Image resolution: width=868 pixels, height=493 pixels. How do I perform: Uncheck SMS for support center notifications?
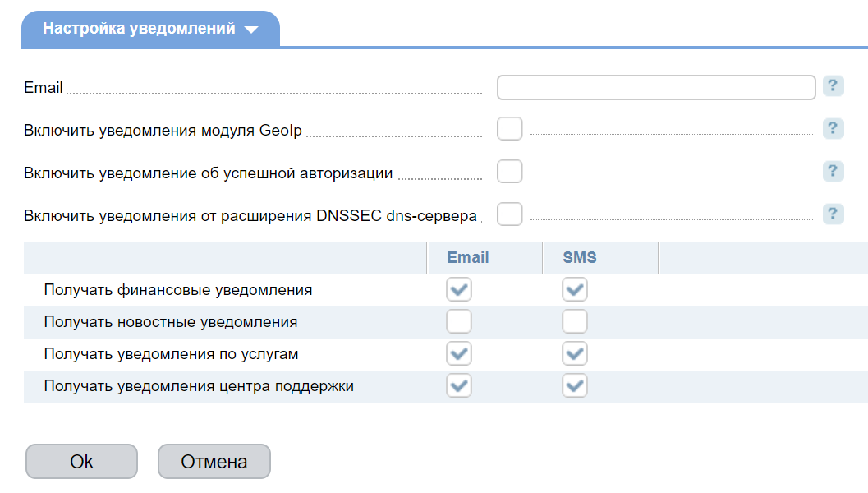point(575,385)
